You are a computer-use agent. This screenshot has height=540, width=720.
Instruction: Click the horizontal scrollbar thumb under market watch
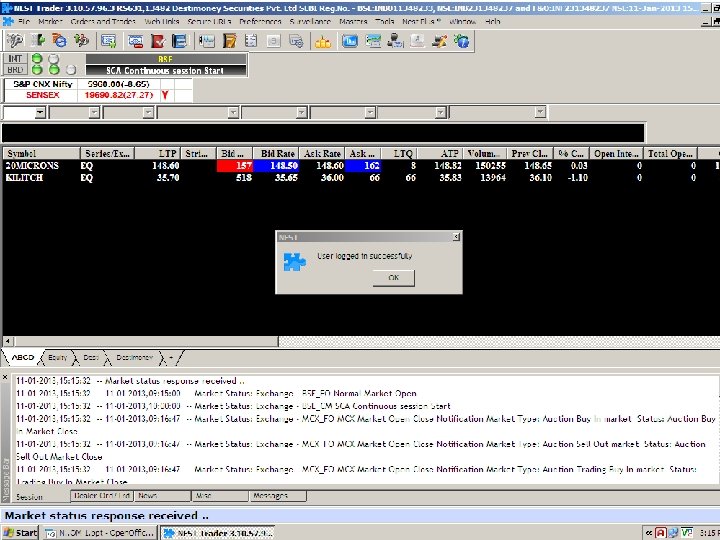tap(146, 341)
